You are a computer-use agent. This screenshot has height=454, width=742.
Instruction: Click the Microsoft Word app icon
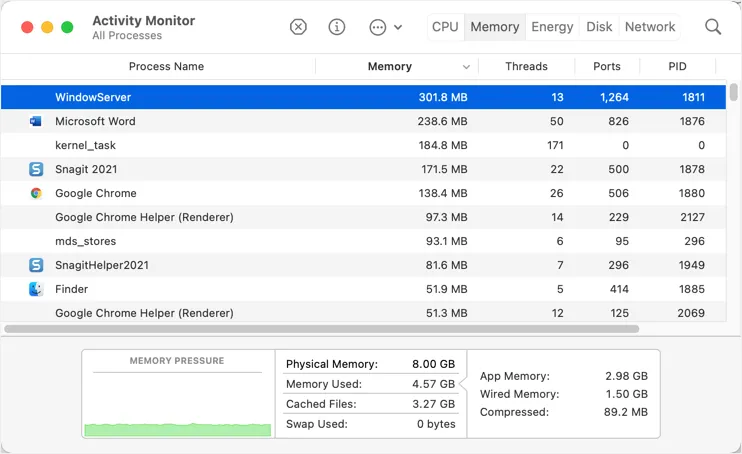[36, 121]
